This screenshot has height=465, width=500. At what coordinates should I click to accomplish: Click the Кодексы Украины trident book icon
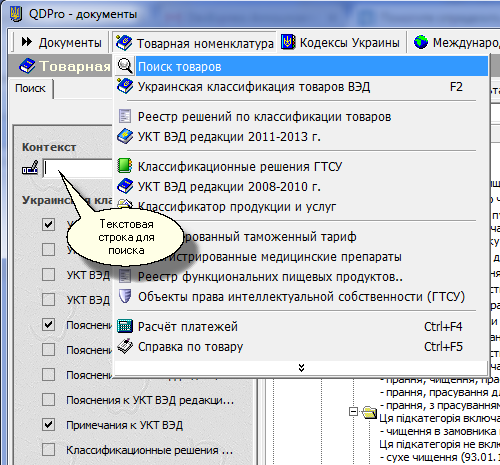(x=288, y=43)
